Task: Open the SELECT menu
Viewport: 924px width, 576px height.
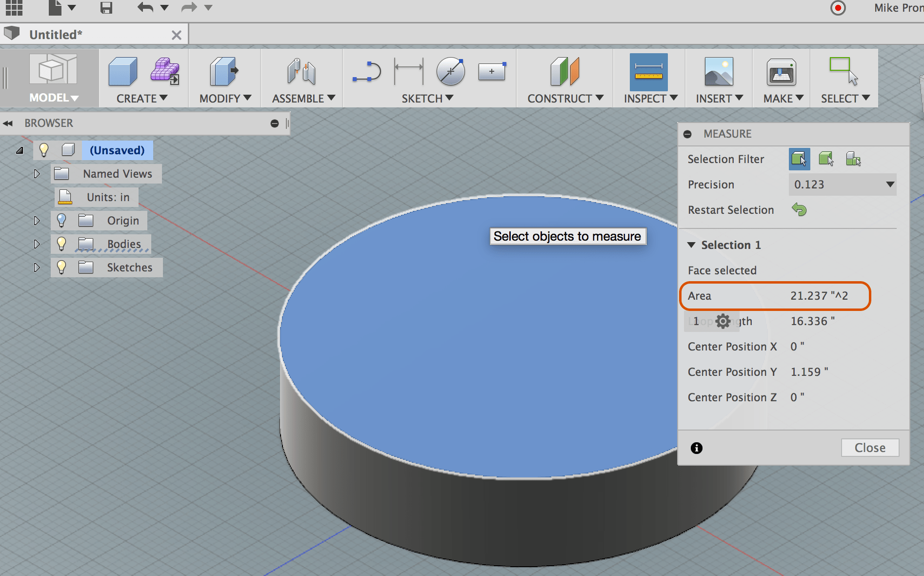Action: point(845,99)
